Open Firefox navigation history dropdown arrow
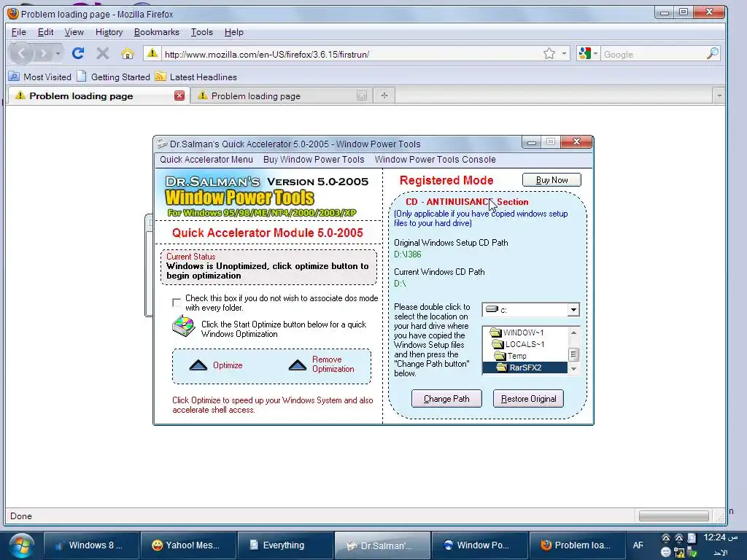The image size is (747, 560). [x=58, y=53]
